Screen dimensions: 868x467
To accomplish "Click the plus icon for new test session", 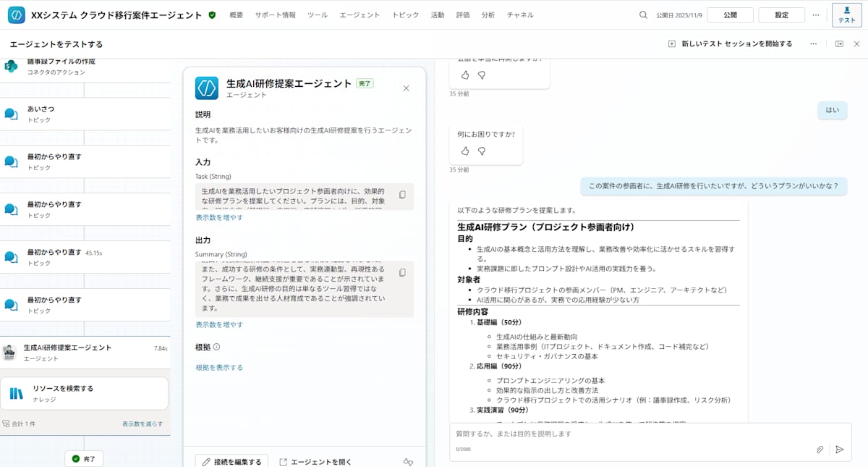I will point(672,43).
